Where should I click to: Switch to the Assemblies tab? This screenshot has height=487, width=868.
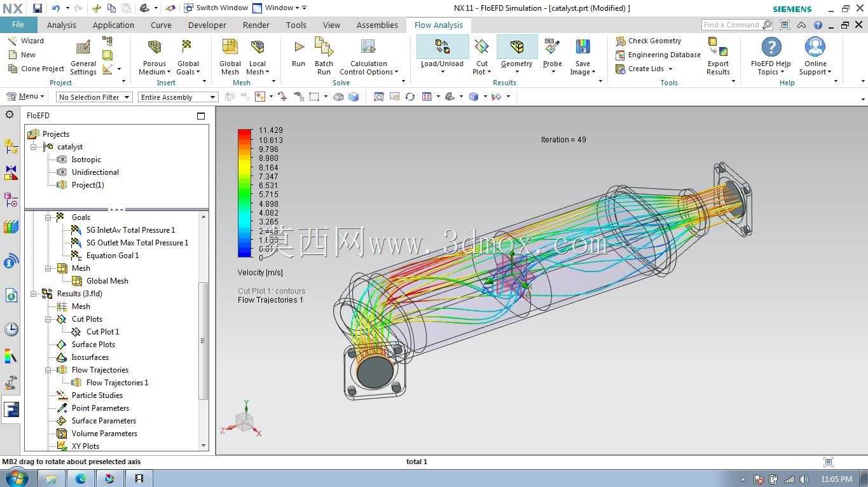coord(377,25)
